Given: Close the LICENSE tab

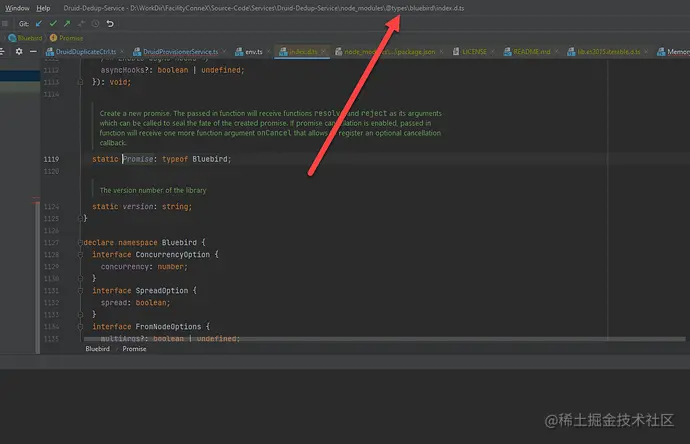Looking at the screenshot, I should tap(493, 51).
